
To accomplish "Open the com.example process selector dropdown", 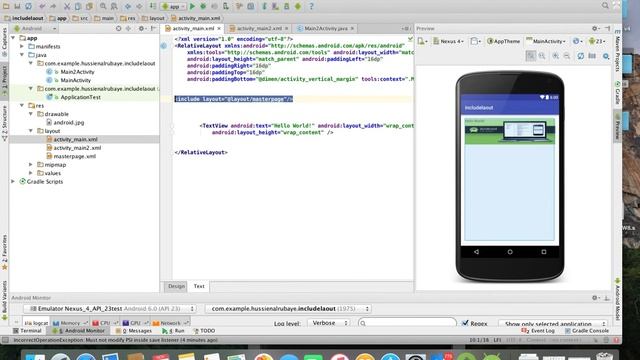I will point(288,309).
